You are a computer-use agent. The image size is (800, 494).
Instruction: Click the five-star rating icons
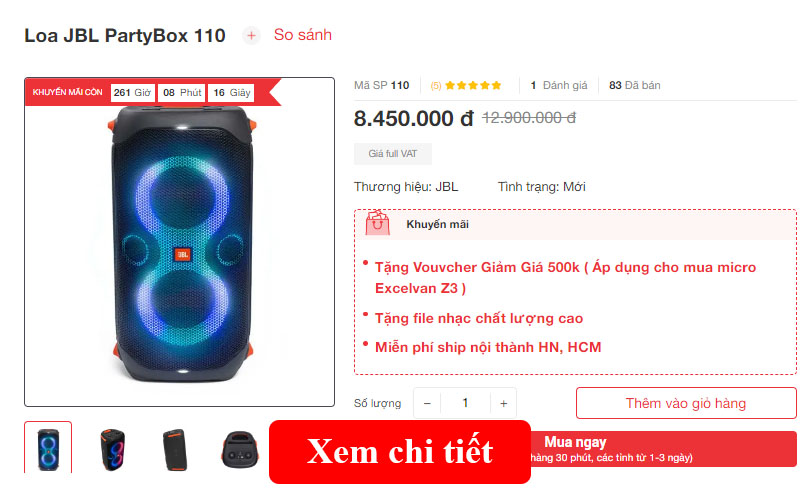point(473,85)
